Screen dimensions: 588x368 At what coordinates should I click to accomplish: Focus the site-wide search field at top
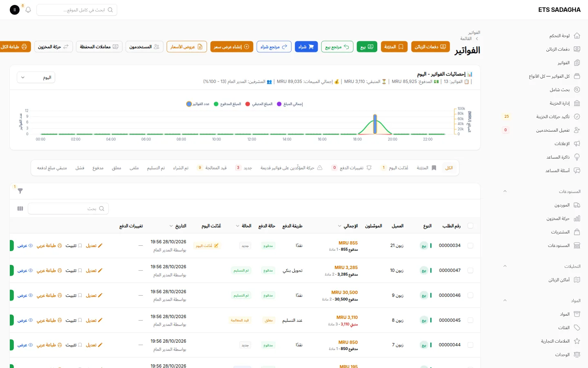pyautogui.click(x=77, y=10)
